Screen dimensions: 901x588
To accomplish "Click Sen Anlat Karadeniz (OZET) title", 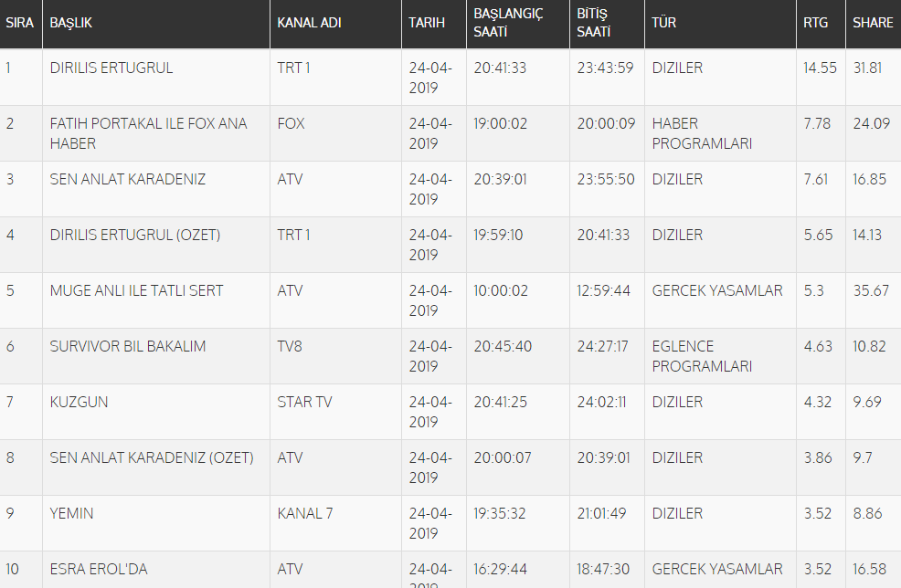I will (x=152, y=457).
